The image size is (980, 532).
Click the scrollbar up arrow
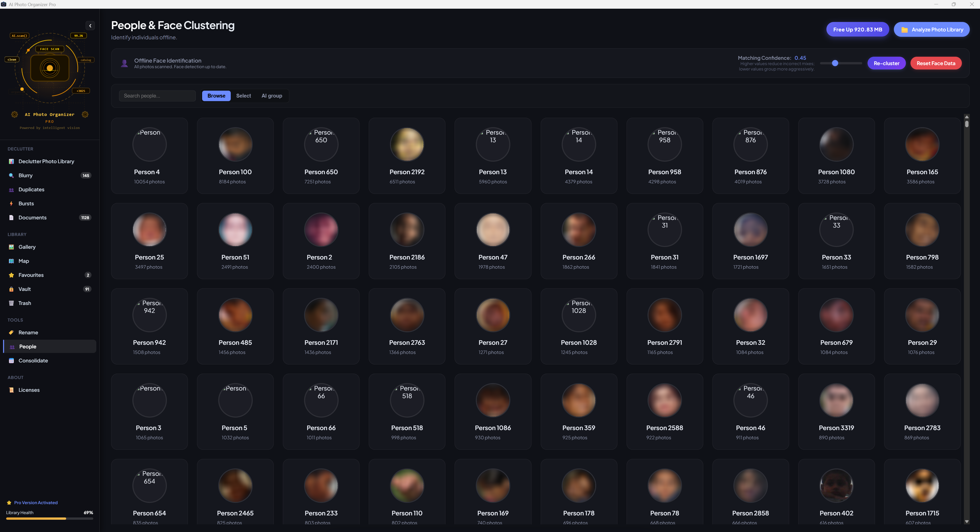point(966,117)
